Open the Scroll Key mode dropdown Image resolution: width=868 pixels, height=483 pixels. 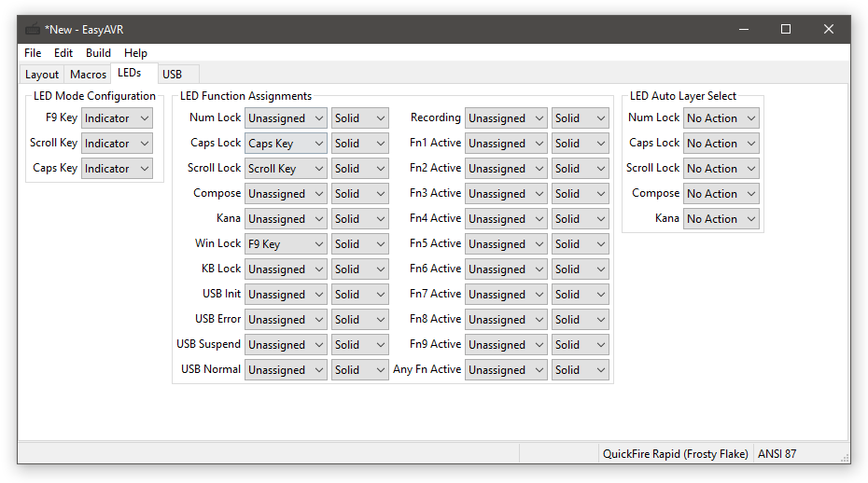117,144
